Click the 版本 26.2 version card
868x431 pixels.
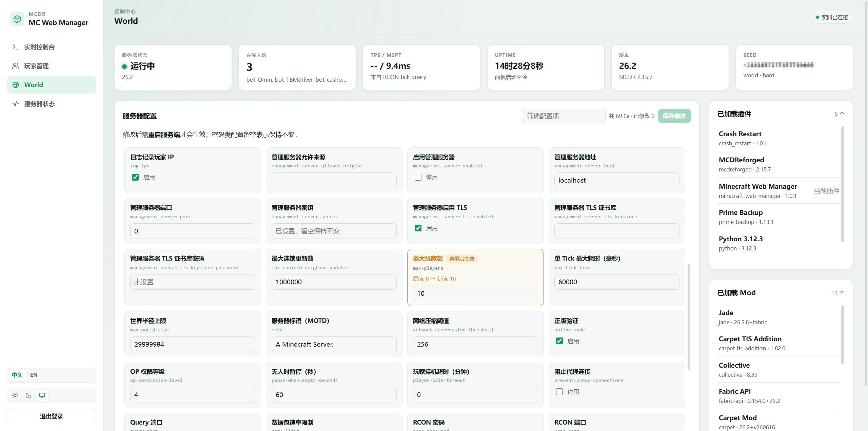[x=670, y=68]
